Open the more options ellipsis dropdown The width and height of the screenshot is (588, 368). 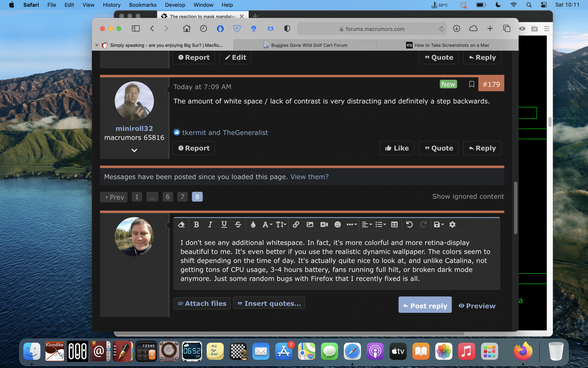pyautogui.click(x=352, y=225)
